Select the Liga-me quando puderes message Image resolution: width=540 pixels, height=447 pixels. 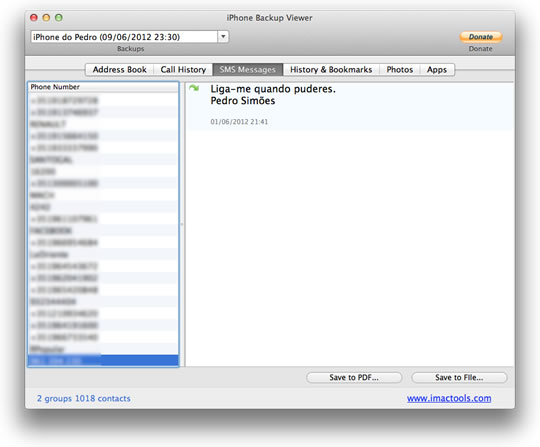(x=350, y=107)
